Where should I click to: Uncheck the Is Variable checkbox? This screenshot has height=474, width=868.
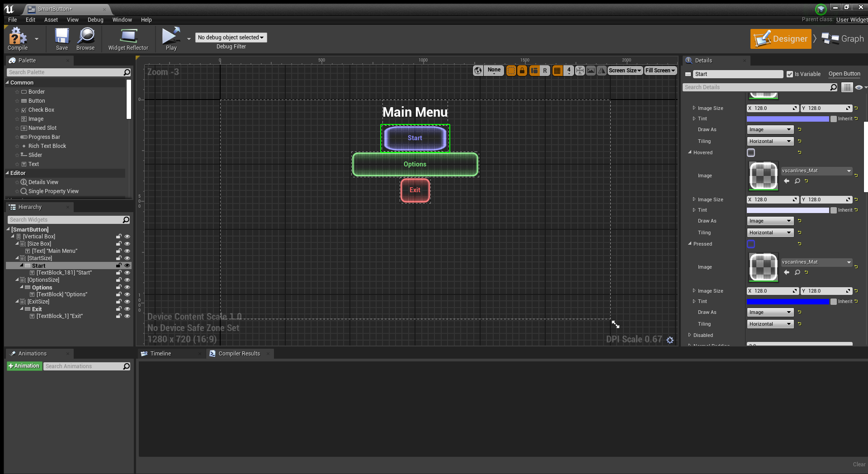pyautogui.click(x=790, y=74)
